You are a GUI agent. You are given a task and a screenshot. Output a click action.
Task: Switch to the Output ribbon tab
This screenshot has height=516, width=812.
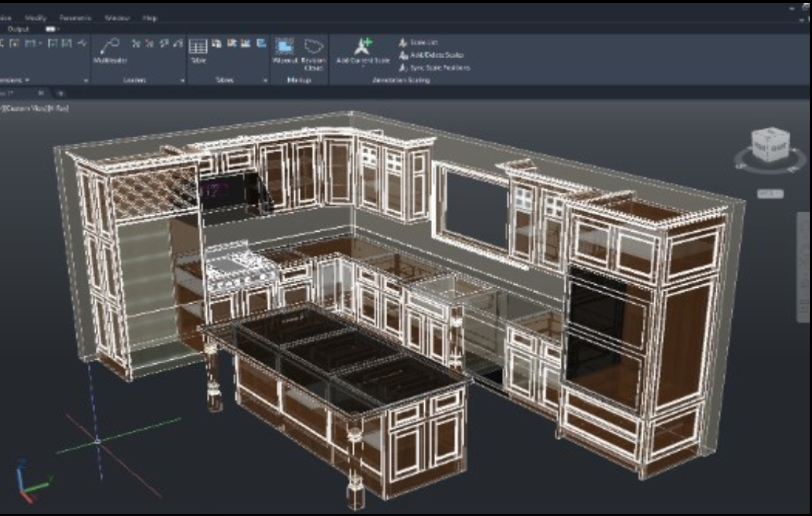[19, 29]
